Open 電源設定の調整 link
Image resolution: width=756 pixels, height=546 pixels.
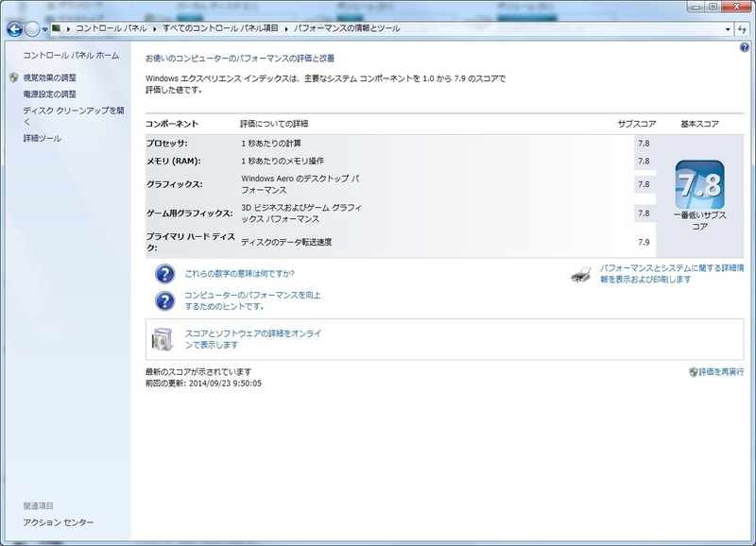50,94
